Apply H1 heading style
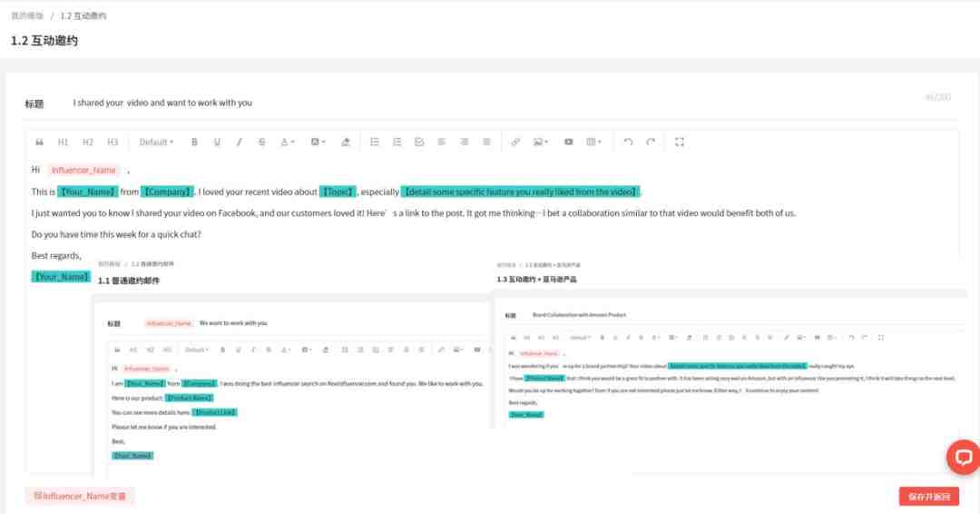980x514 pixels. pyautogui.click(x=64, y=143)
